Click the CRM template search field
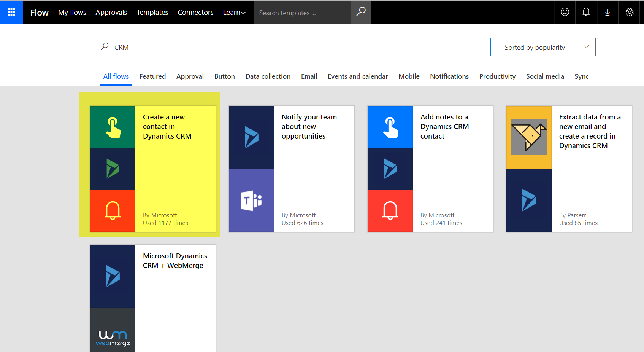This screenshot has width=644, height=352. [293, 47]
